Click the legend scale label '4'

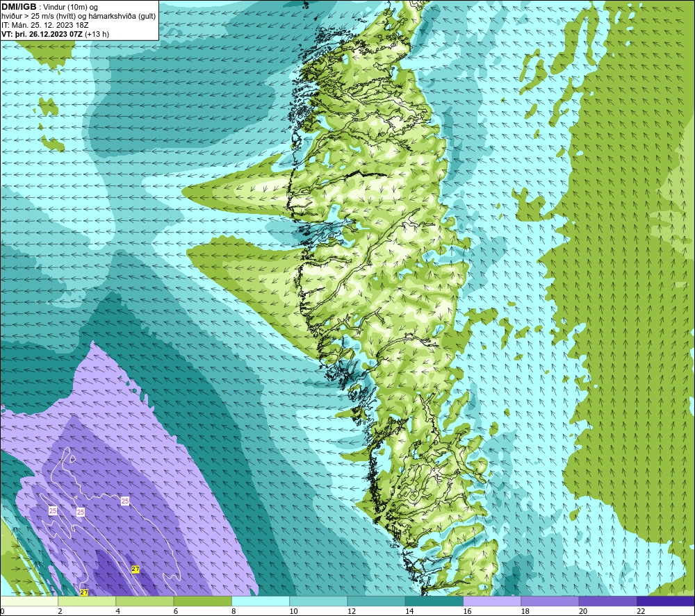pos(118,612)
